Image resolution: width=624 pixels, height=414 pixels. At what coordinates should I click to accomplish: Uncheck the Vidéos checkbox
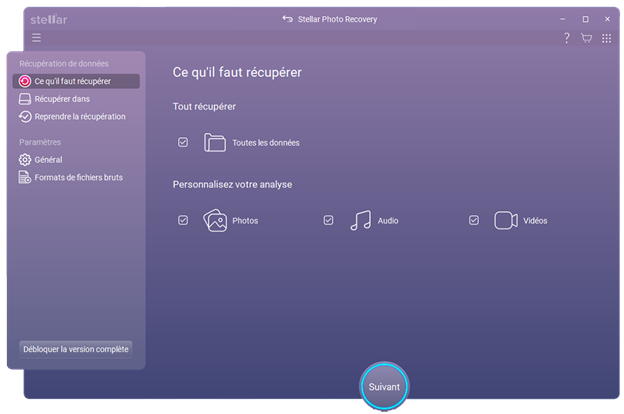474,220
